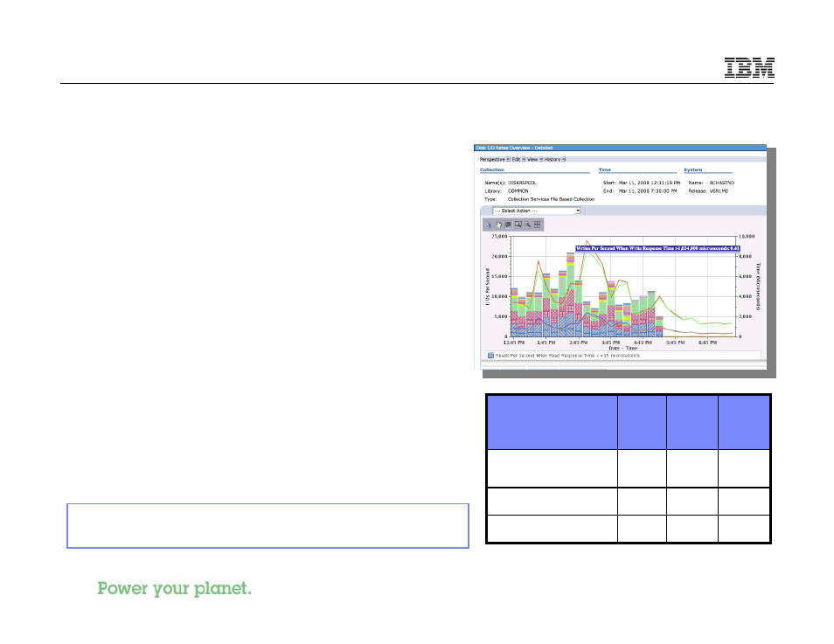834x644 pixels.
Task: Select the arrow pointer chart tool
Action: coord(489,225)
